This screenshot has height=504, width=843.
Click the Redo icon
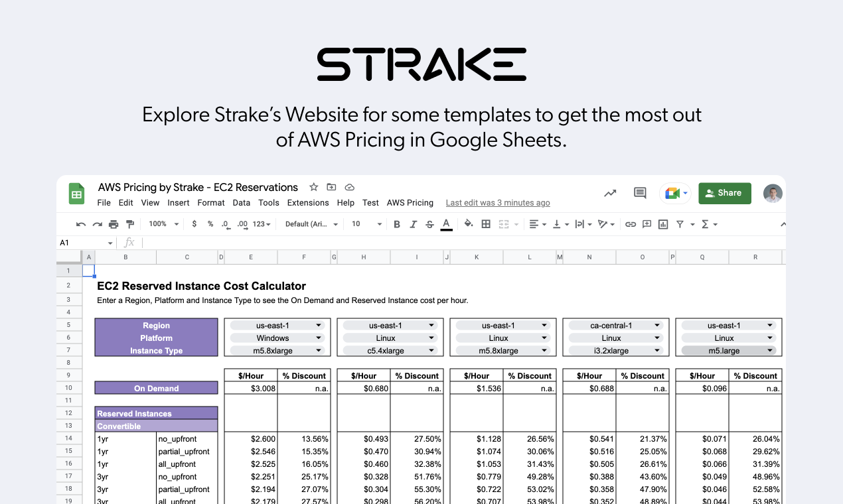click(x=98, y=224)
